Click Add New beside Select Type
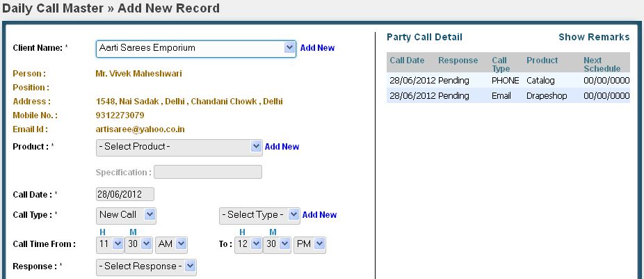 (x=320, y=215)
